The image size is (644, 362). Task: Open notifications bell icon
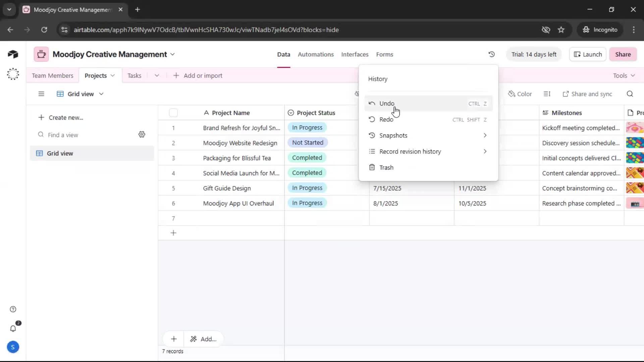[x=13, y=328]
